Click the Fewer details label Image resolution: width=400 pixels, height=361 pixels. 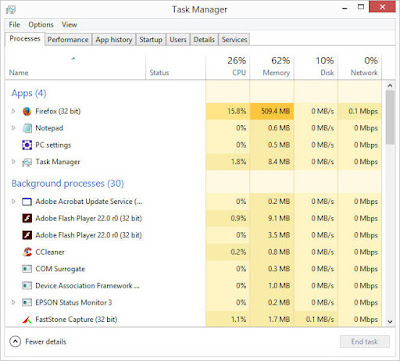pyautogui.click(x=46, y=342)
